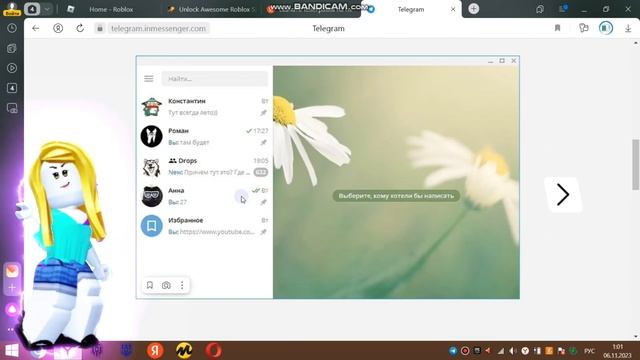Toggle the reader mode icon in the toolbar
This screenshot has height=360, width=640.
[x=606, y=28]
